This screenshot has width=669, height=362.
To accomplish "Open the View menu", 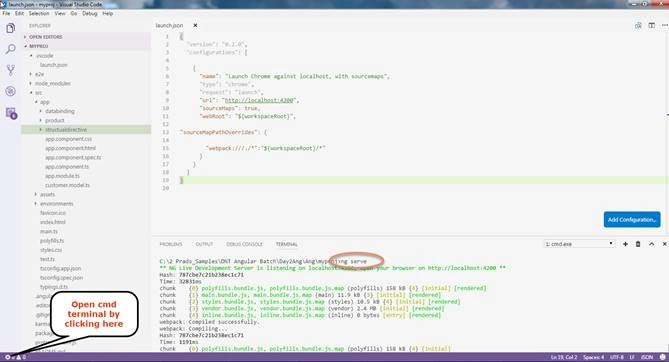I will tap(60, 14).
